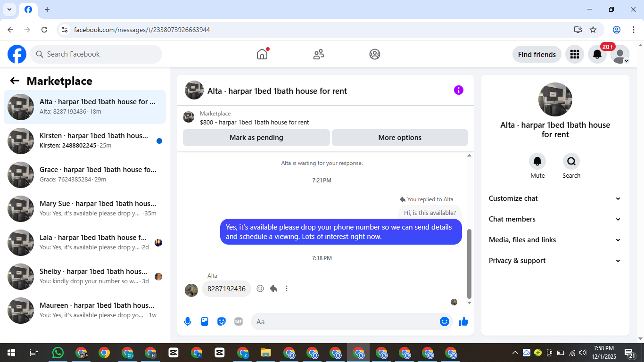The width and height of the screenshot is (644, 362).
Task: Open the emoji picker in message box
Action: [x=445, y=321]
